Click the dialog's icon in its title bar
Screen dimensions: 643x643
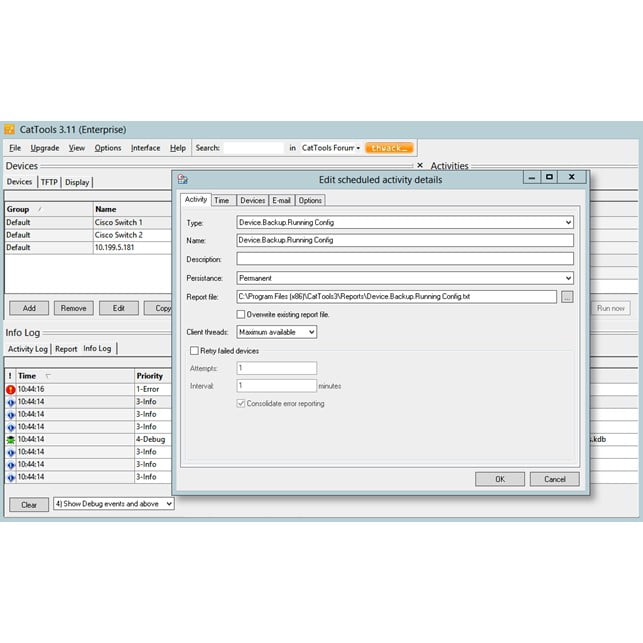(184, 179)
